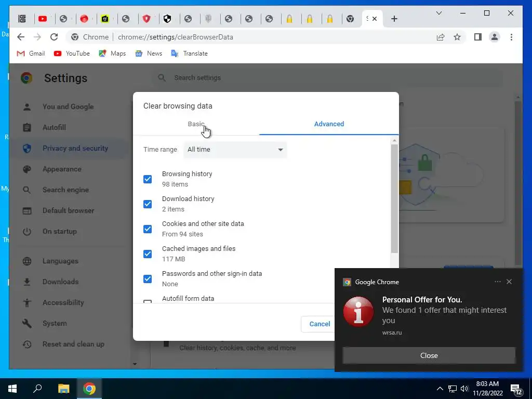Click the Chrome logo beside Settings
532x399 pixels.
(x=26, y=78)
